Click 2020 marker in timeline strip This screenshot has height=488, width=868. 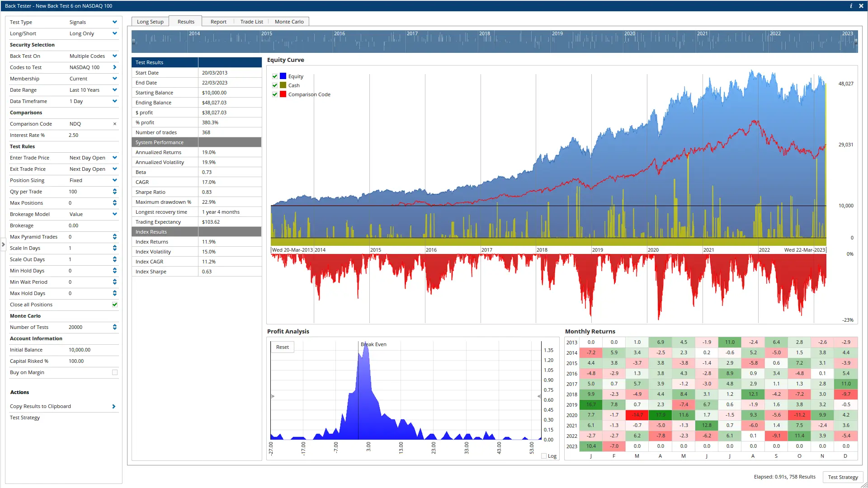pyautogui.click(x=630, y=33)
